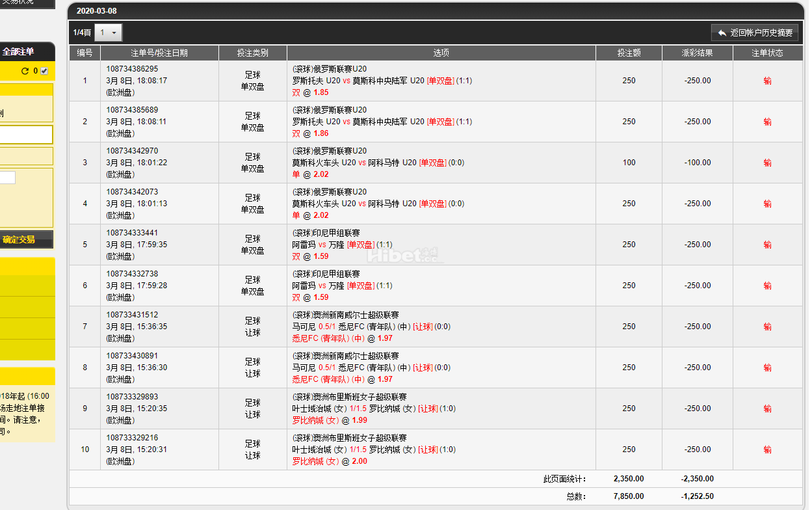This screenshot has height=510, width=812.
Task: Open the page number dropdown
Action: [108, 33]
